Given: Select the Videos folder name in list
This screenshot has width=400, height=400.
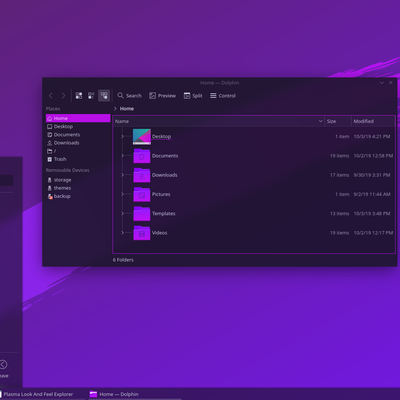Looking at the screenshot, I should click(160, 233).
